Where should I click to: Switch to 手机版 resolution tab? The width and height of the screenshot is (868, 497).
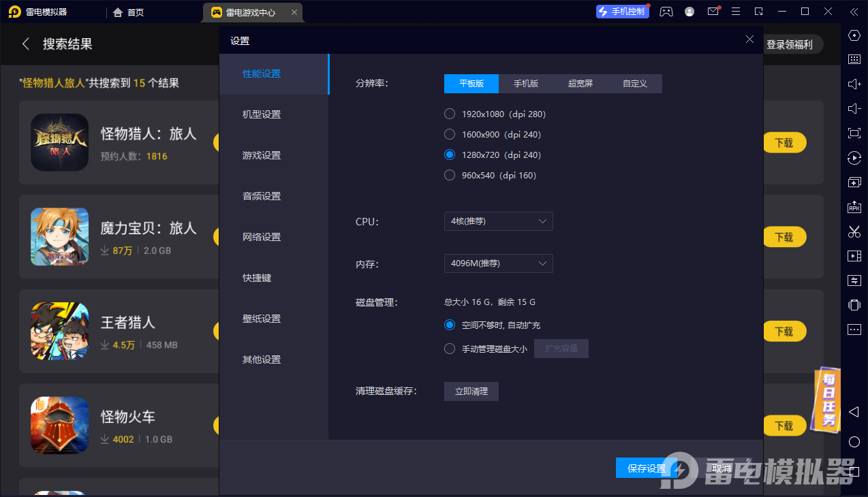pos(525,84)
